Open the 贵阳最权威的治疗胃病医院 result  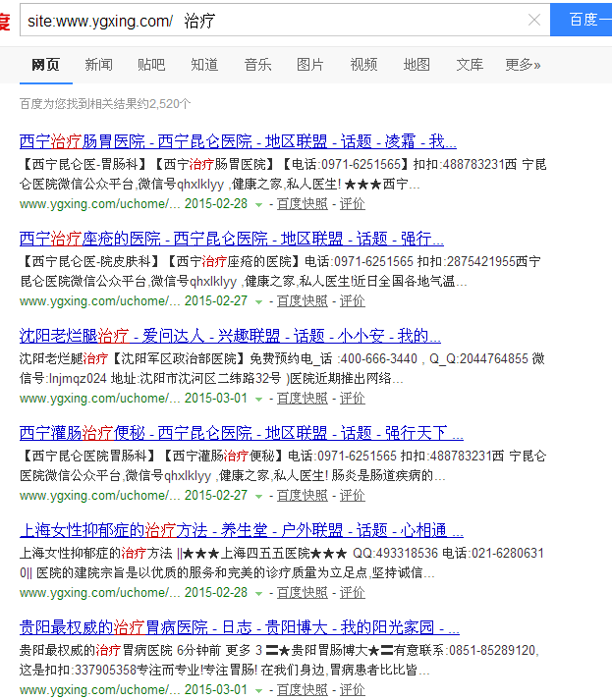(239, 627)
